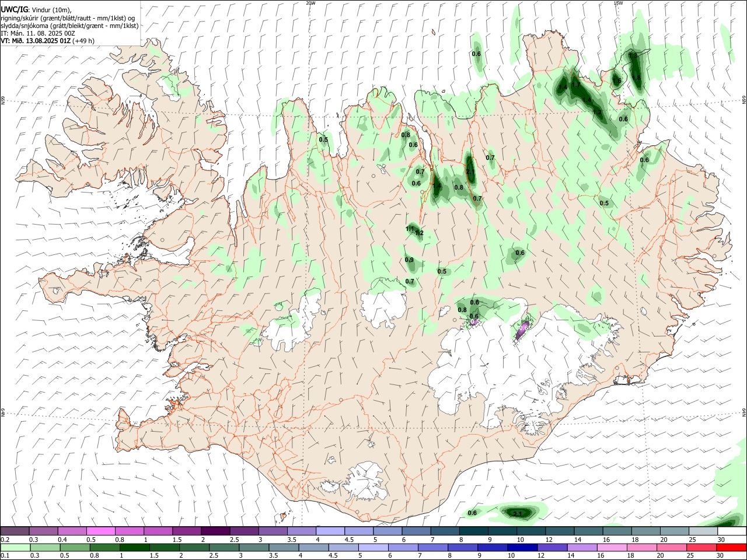
Task: Pick the bright red swatch after 30 in rain legend
Action: [731, 548]
